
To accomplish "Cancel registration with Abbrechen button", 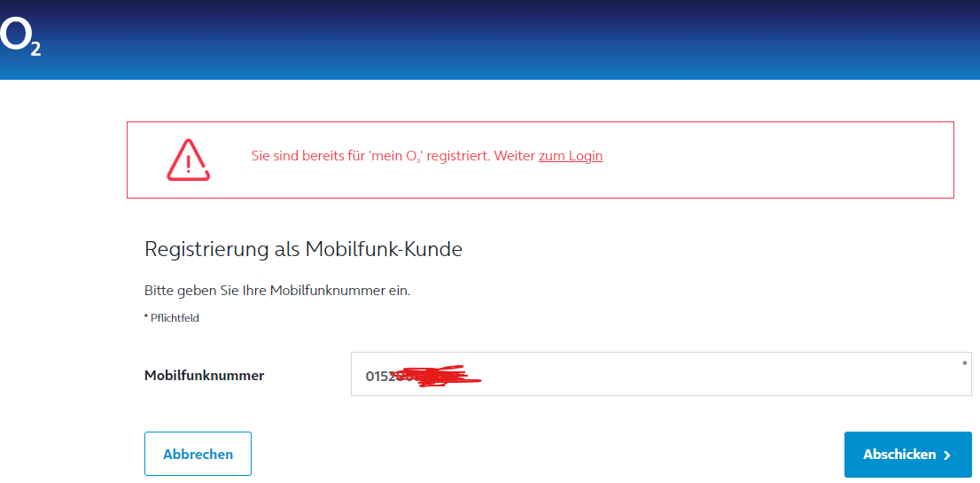I will [x=198, y=454].
